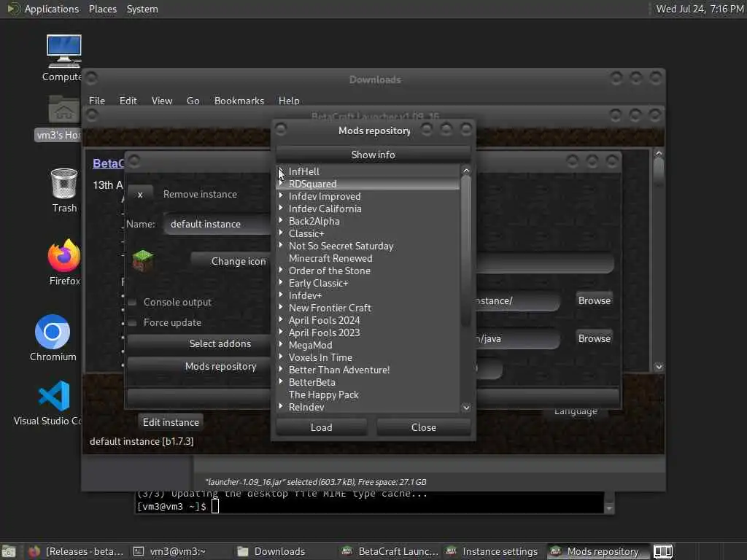Select the April Fools 2023 row
This screenshot has width=747, height=560.
[x=368, y=332]
